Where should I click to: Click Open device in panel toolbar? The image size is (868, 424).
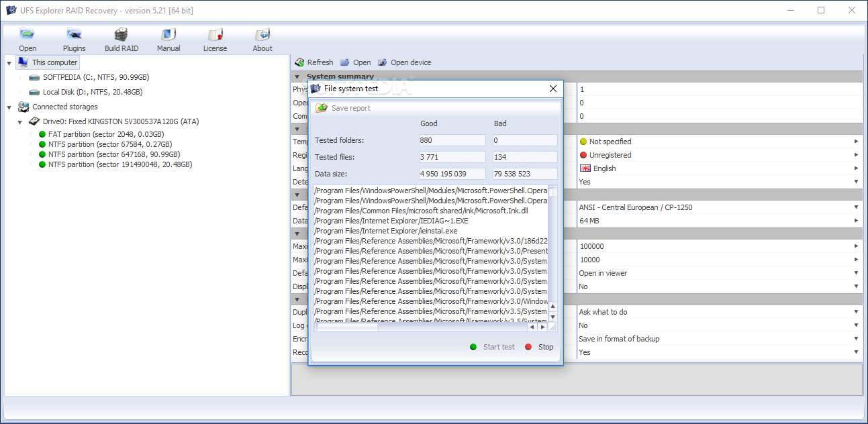click(x=405, y=62)
